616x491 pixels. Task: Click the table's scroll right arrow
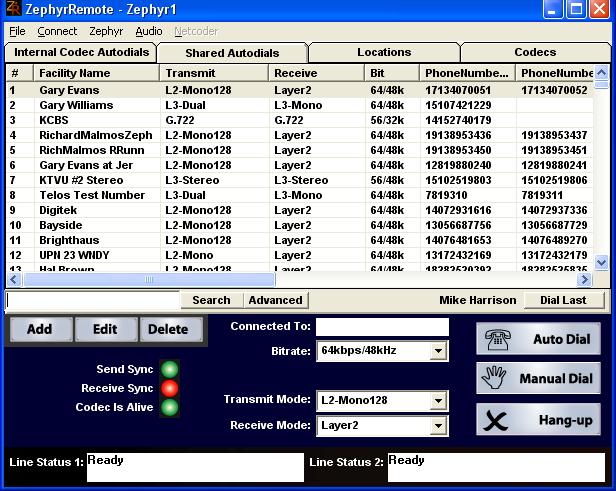585,280
